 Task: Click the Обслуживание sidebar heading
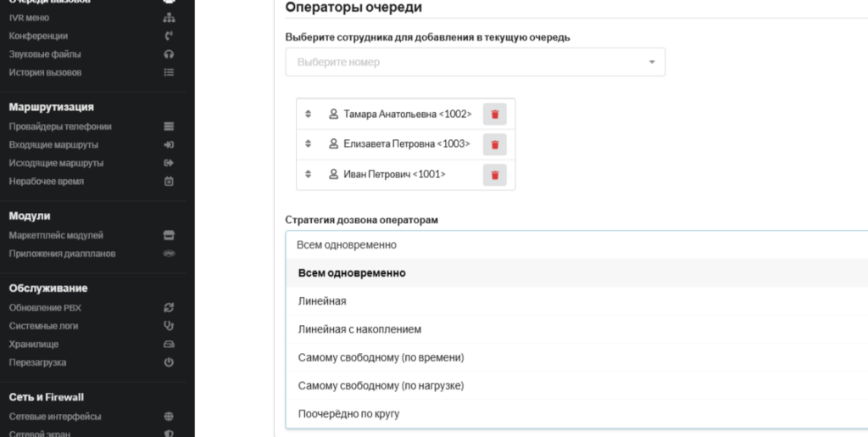pyautogui.click(x=48, y=289)
